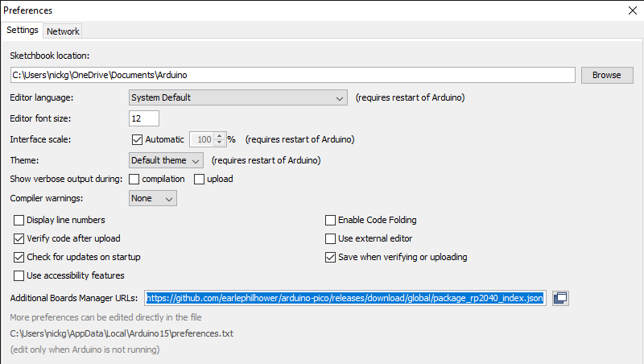Screen dimensions: 644x364
Task: Open the Editor language dropdown
Action: pyautogui.click(x=237, y=98)
